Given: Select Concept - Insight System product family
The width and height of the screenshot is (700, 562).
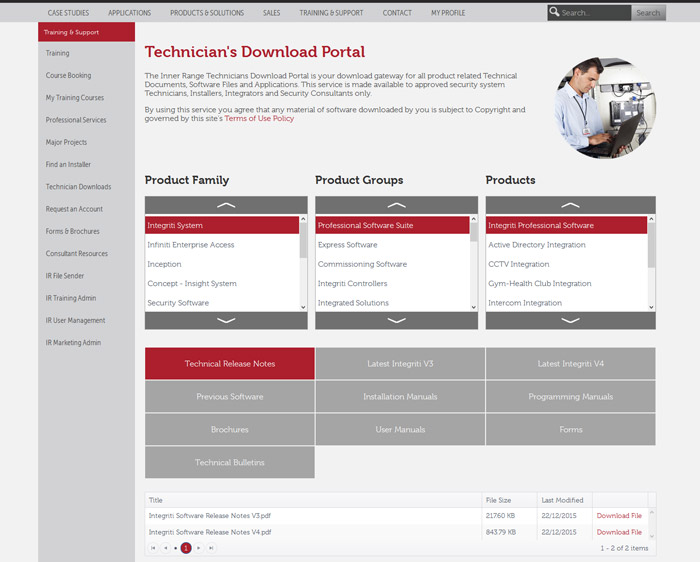Looking at the screenshot, I should tap(222, 283).
